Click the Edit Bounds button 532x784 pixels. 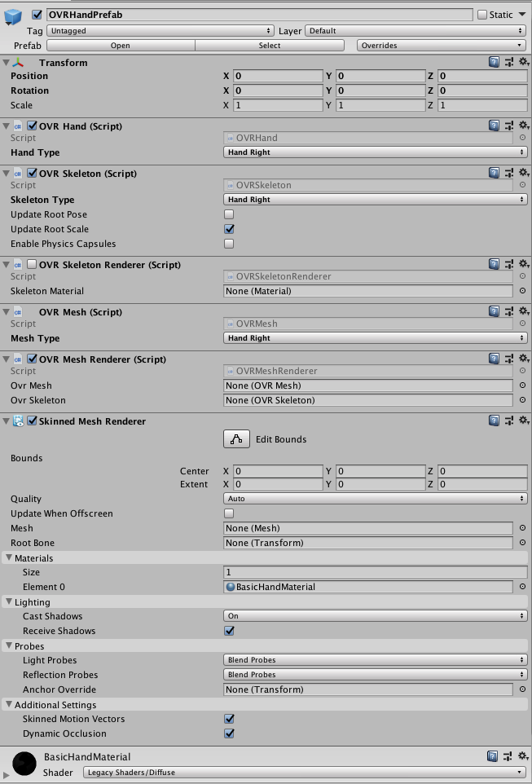[x=236, y=439]
